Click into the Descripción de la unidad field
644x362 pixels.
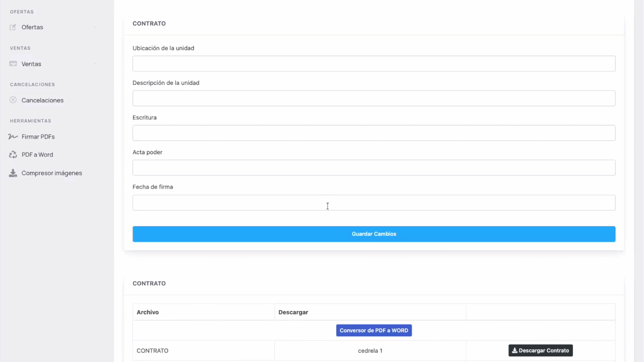pyautogui.click(x=374, y=99)
